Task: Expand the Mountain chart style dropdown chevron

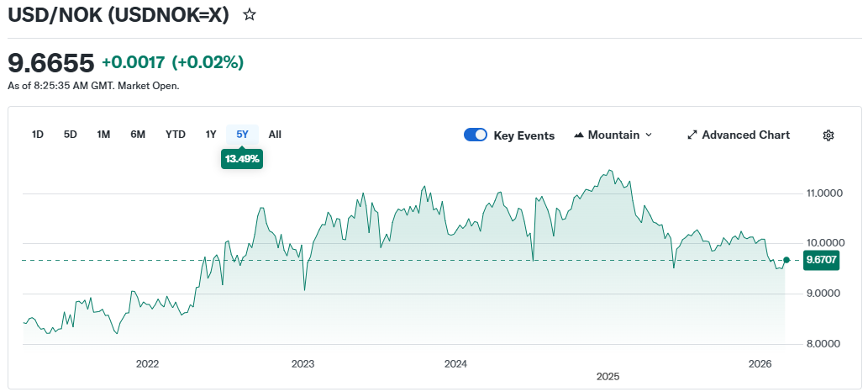Action: (648, 135)
